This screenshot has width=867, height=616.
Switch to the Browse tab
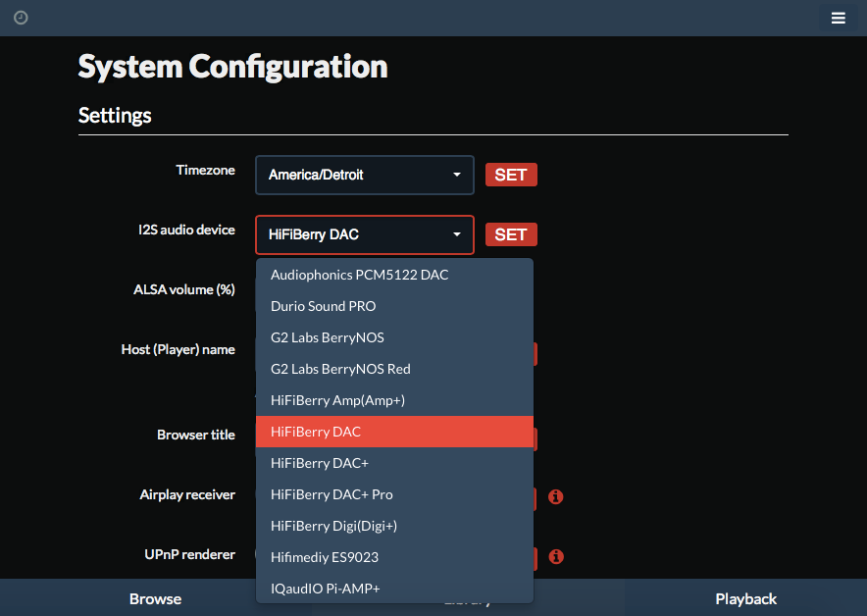tap(155, 598)
